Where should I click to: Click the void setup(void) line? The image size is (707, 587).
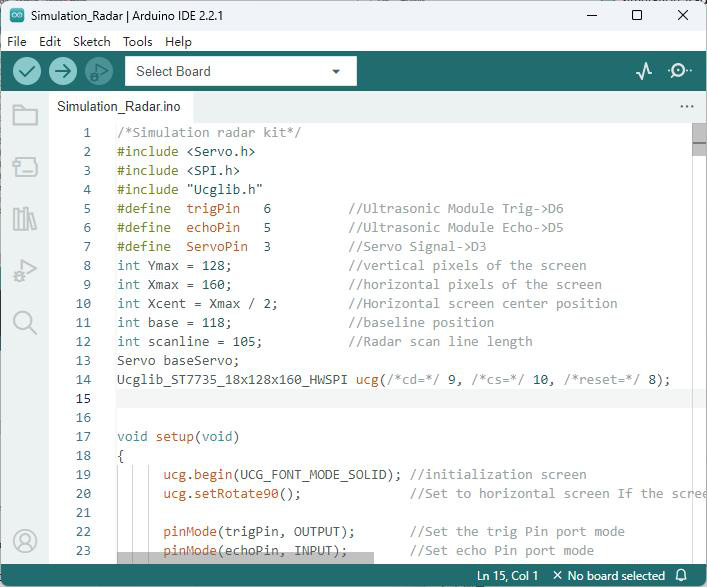(178, 436)
